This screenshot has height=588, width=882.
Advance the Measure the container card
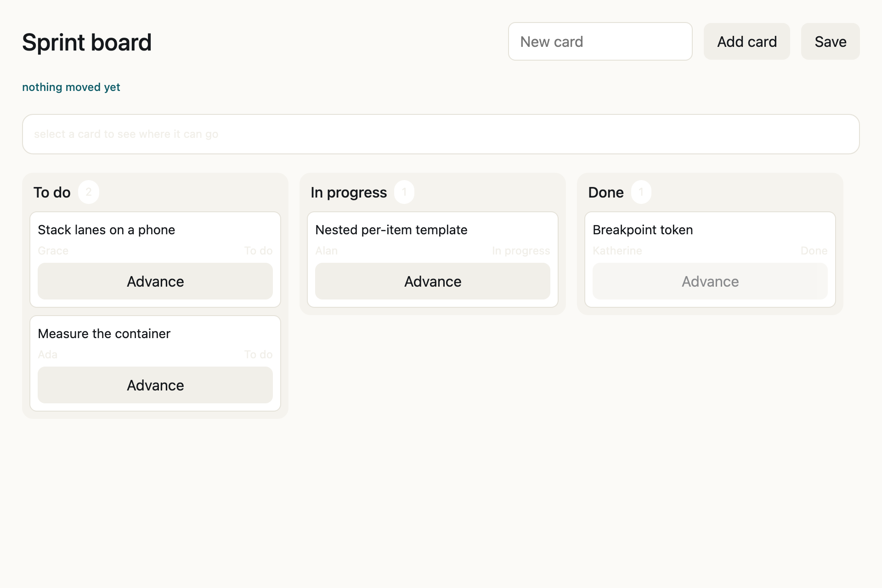(x=155, y=385)
